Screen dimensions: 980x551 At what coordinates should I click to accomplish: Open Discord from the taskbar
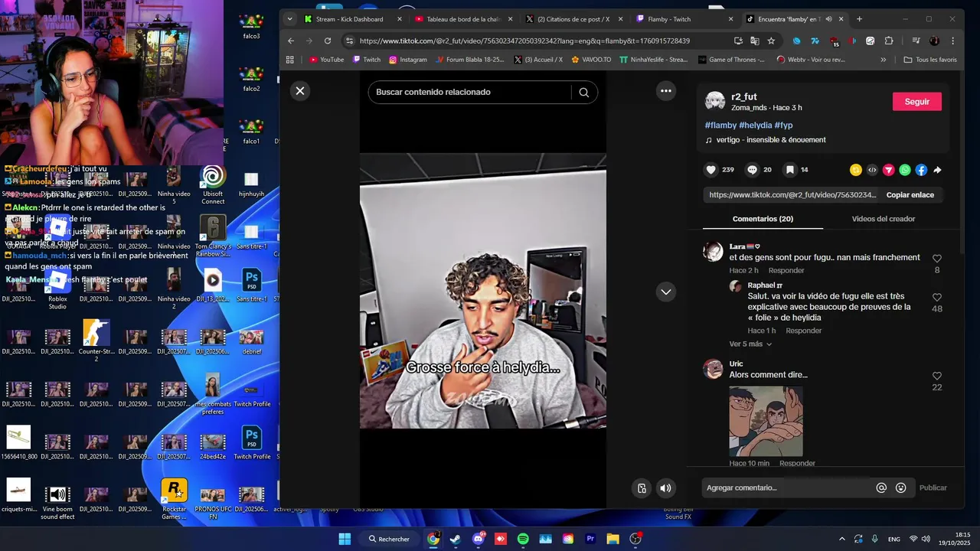[479, 539]
